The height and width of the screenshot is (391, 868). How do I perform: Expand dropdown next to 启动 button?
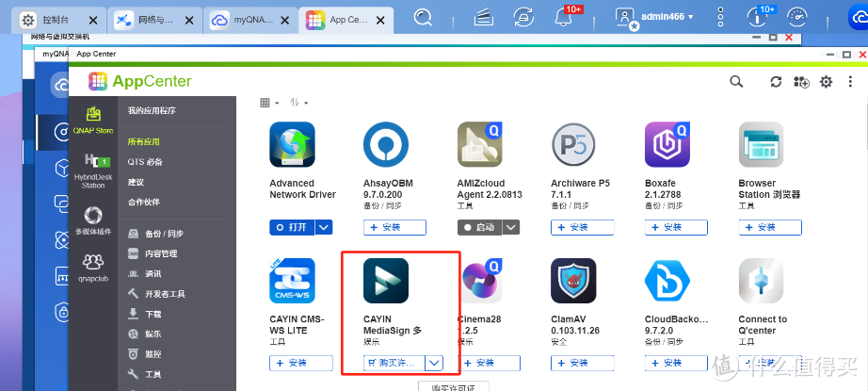pyautogui.click(x=511, y=227)
